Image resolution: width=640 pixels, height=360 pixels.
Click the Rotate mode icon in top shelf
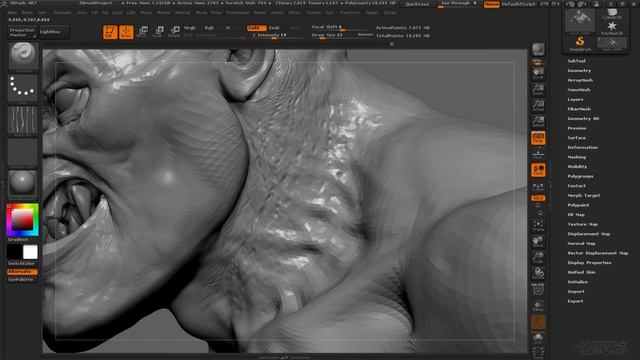tap(174, 31)
